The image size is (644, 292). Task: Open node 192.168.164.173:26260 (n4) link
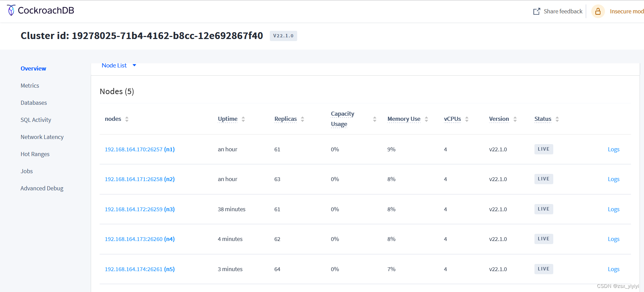[140, 239]
